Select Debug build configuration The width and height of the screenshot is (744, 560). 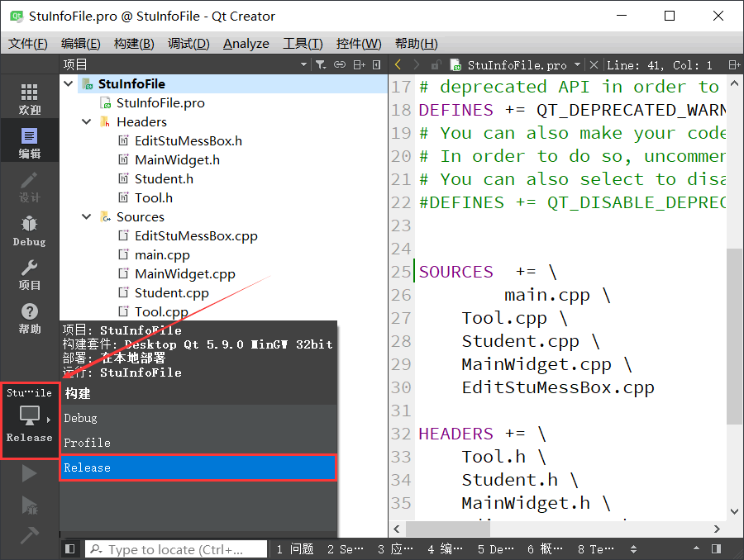198,418
